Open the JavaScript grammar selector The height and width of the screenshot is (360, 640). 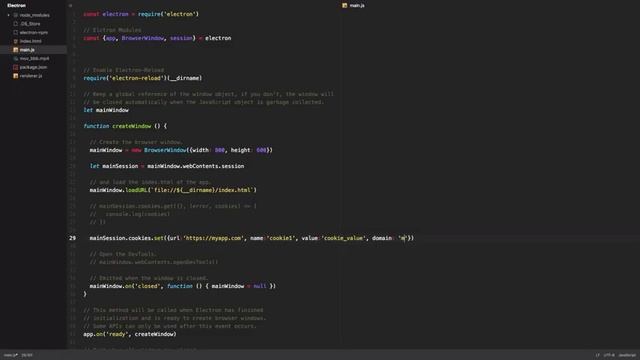627,355
